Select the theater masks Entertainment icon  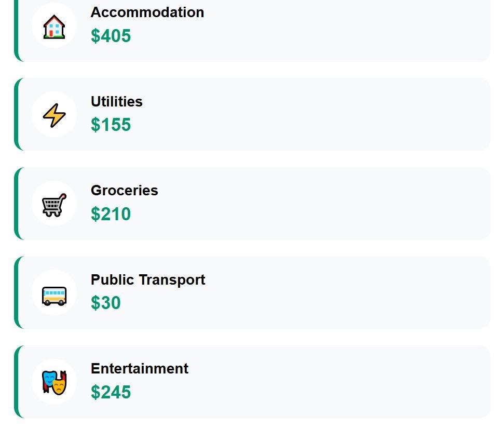54,382
